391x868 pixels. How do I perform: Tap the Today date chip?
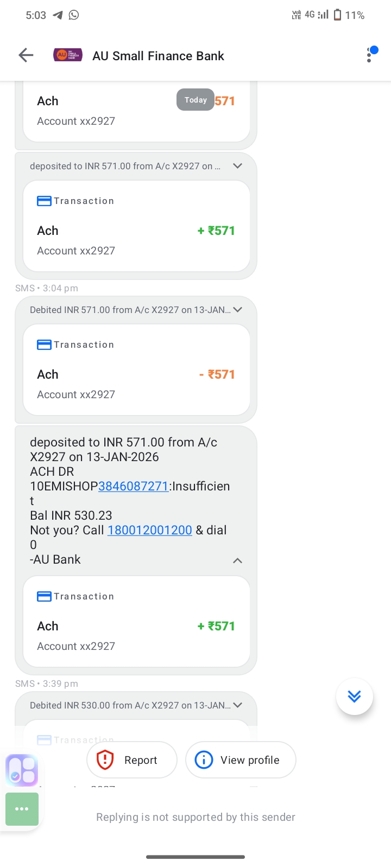(195, 100)
